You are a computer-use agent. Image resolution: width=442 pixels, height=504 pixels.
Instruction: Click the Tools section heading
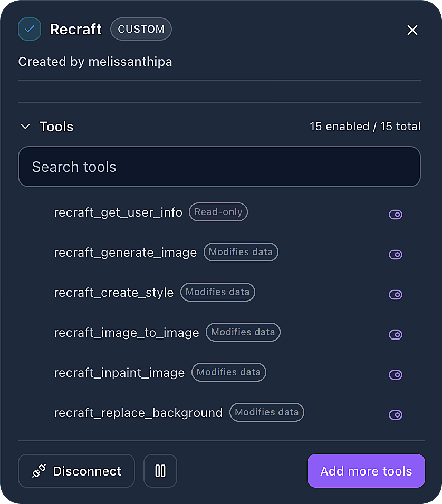(x=56, y=127)
